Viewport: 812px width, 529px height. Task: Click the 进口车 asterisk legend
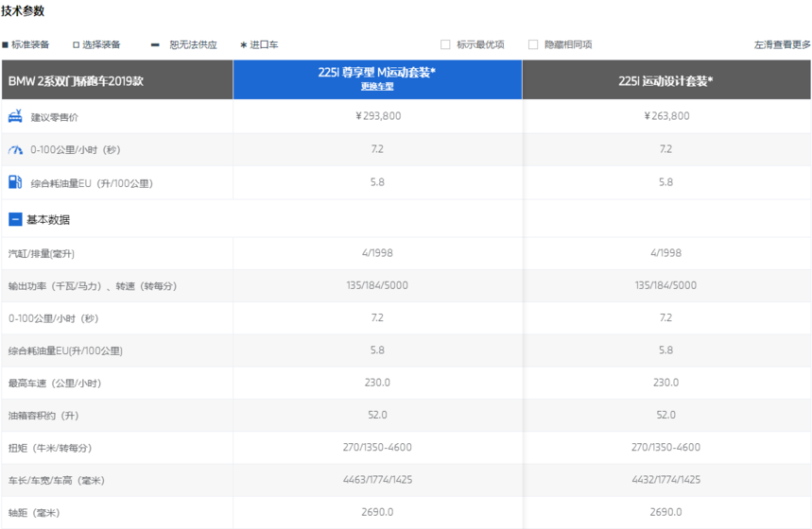(243, 45)
